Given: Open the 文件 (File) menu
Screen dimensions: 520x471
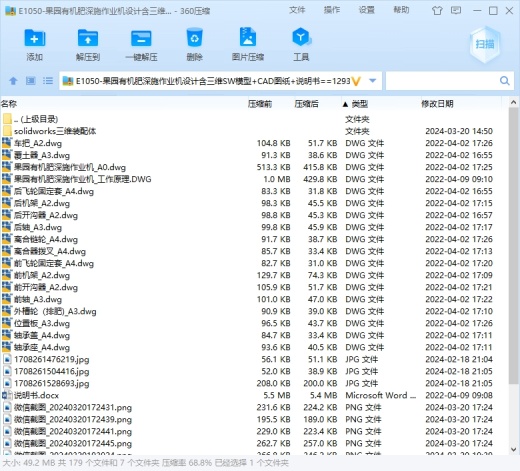Looking at the screenshot, I should (x=297, y=10).
